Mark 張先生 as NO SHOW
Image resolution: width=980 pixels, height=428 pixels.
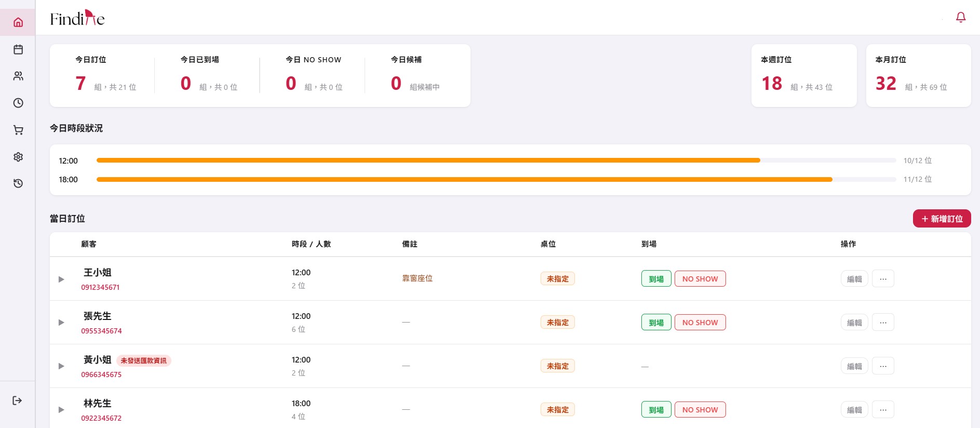point(700,323)
